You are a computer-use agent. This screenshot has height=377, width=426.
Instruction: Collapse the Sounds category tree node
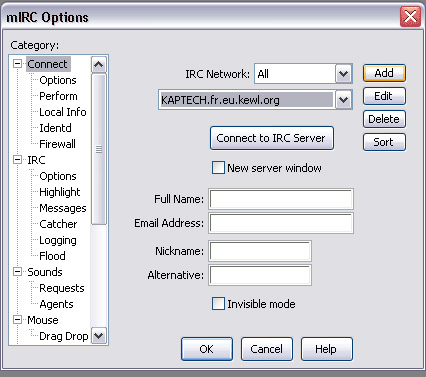(x=17, y=272)
